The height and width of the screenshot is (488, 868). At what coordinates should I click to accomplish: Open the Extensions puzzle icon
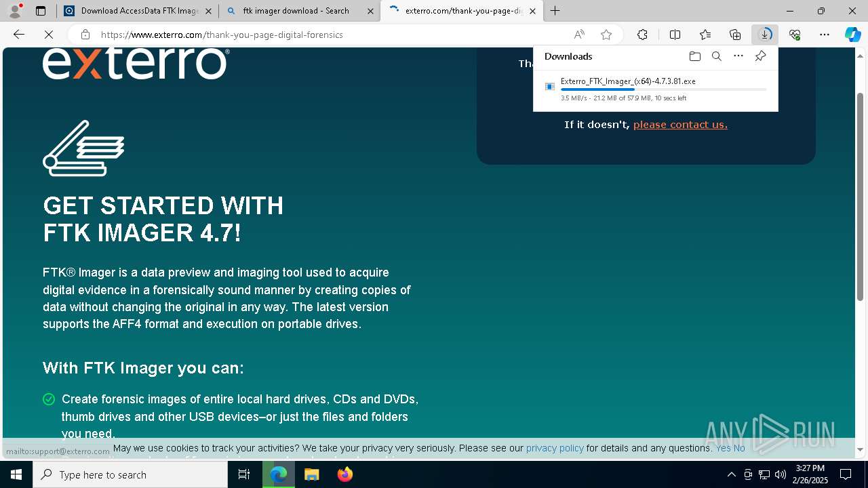(x=642, y=35)
